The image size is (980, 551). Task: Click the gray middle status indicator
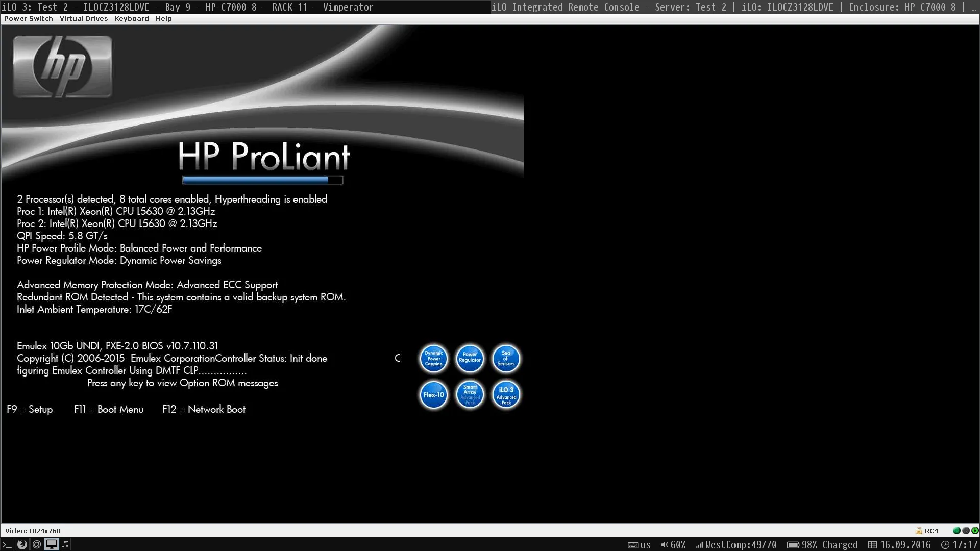966,531
